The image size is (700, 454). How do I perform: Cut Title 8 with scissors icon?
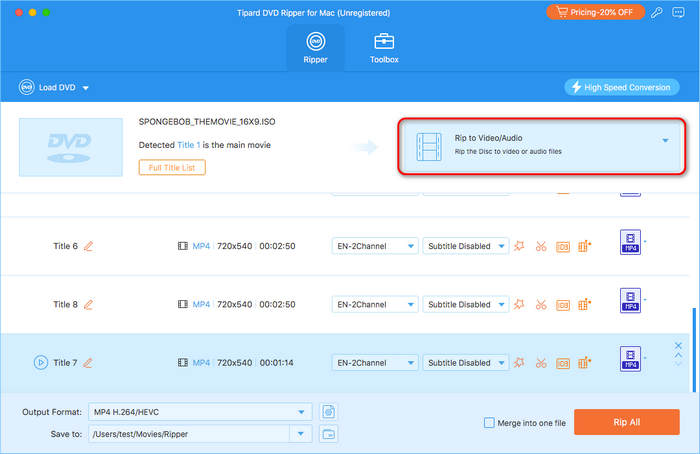point(541,304)
